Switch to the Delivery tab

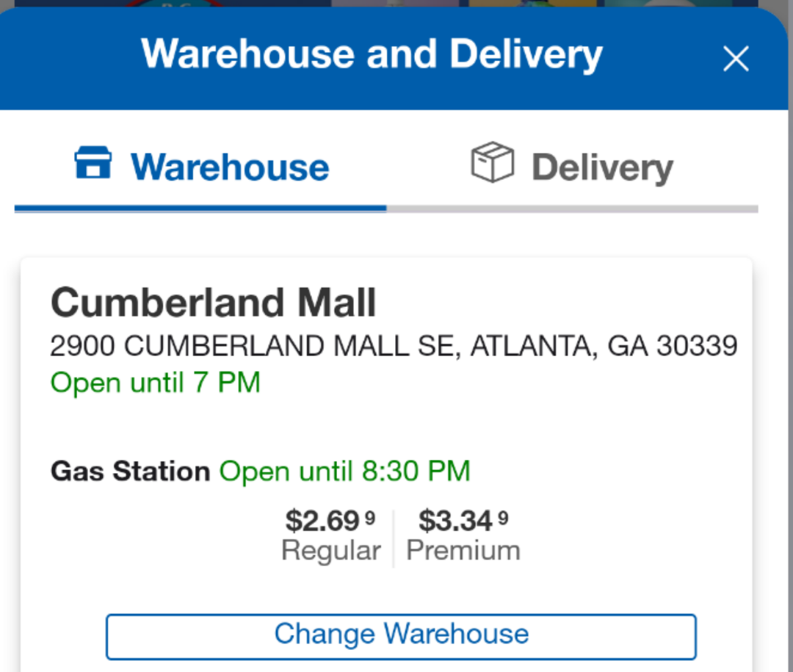(572, 165)
